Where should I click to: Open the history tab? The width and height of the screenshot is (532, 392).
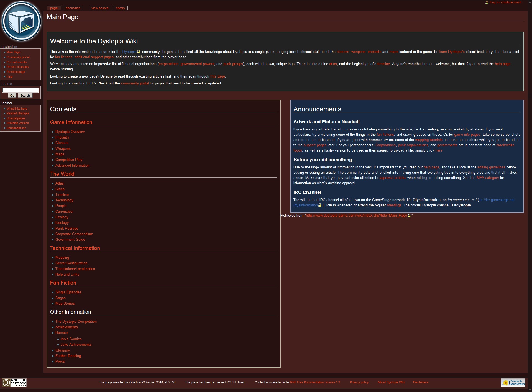[x=120, y=8]
